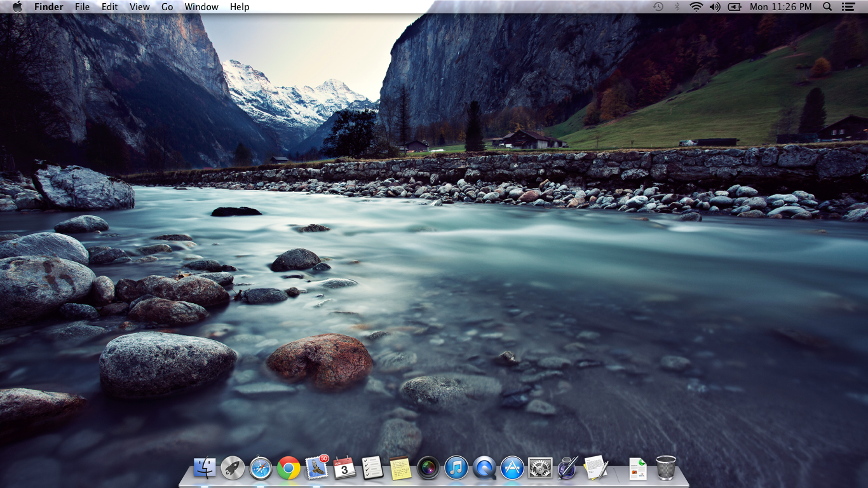Open the Trash in the Dock
The height and width of the screenshot is (488, 868).
click(666, 468)
